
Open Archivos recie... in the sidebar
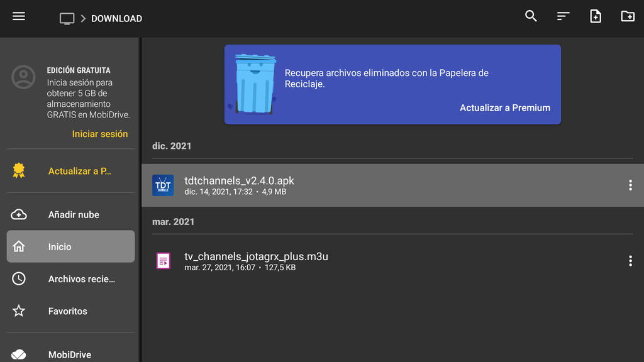click(82, 279)
